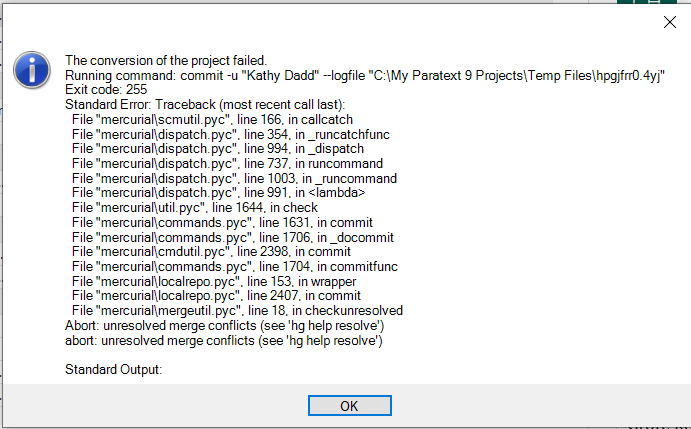Viewport: 691px width, 429px height.
Task: Click the commands.pyc line 1706 '_docommit' entry
Action: 233,237
